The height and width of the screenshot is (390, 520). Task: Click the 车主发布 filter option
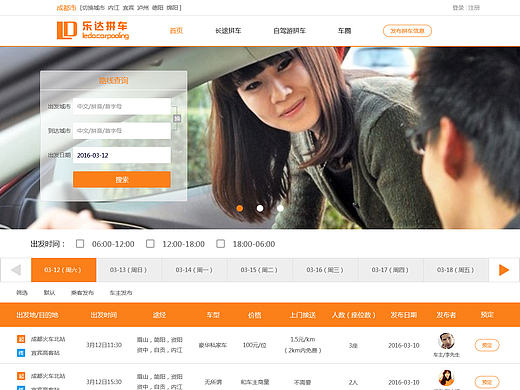click(121, 293)
